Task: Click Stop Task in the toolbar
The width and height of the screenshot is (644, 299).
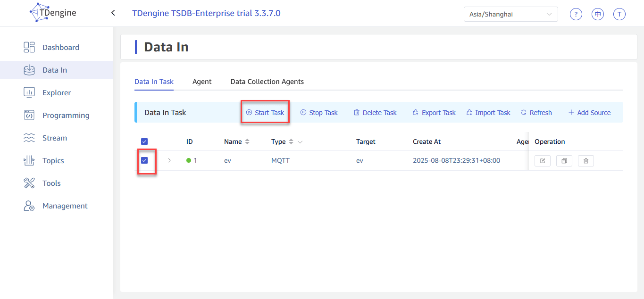Action: (319, 113)
